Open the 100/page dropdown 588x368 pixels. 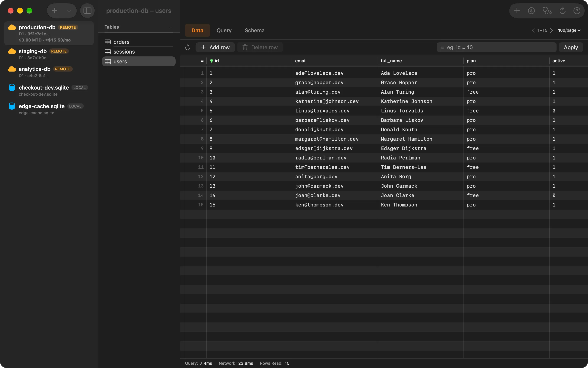pos(569,30)
